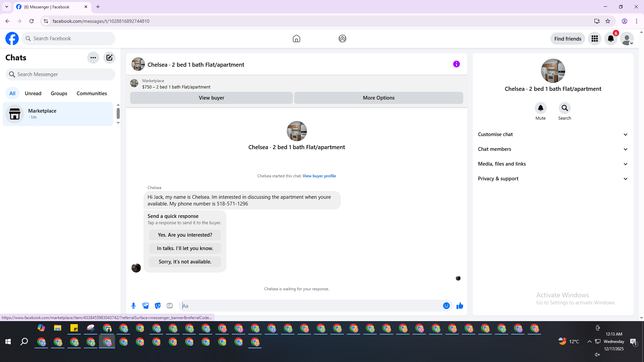Record a voice clip with microphone icon
The height and width of the screenshot is (362, 644).
click(133, 306)
